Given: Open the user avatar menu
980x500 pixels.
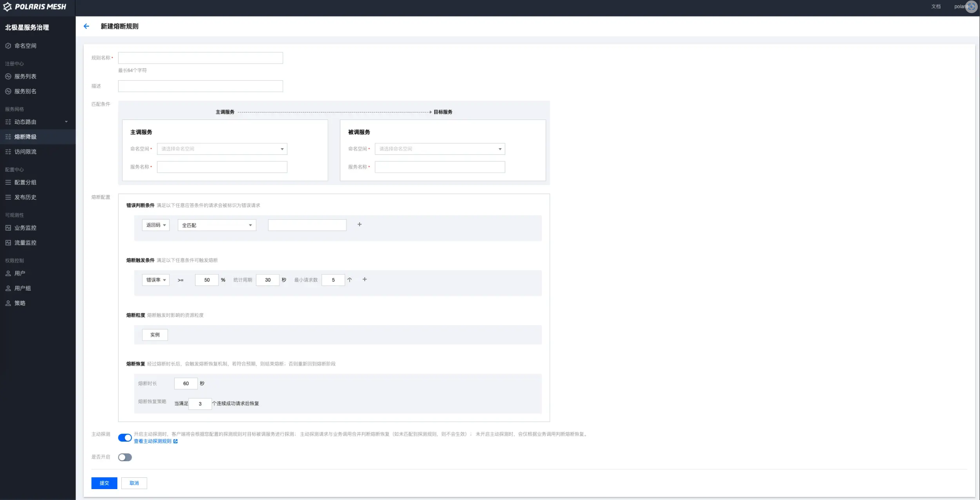Looking at the screenshot, I should [971, 7].
